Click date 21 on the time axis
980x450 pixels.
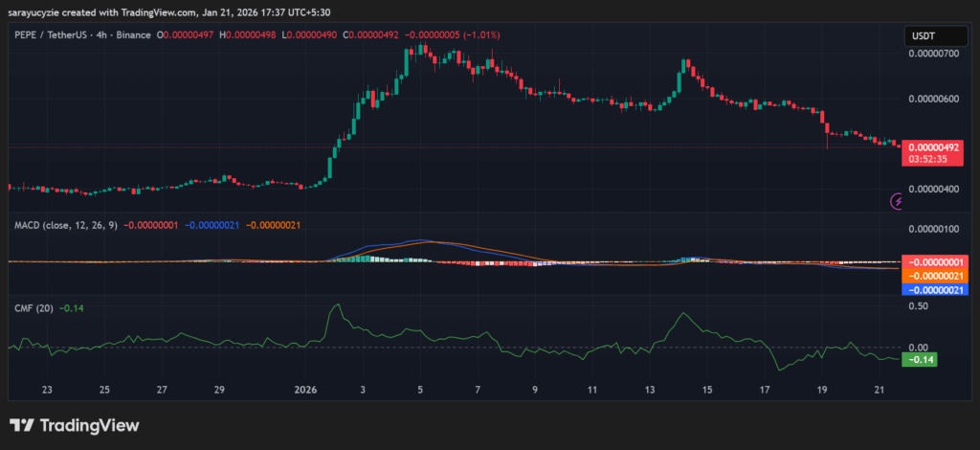[880, 391]
